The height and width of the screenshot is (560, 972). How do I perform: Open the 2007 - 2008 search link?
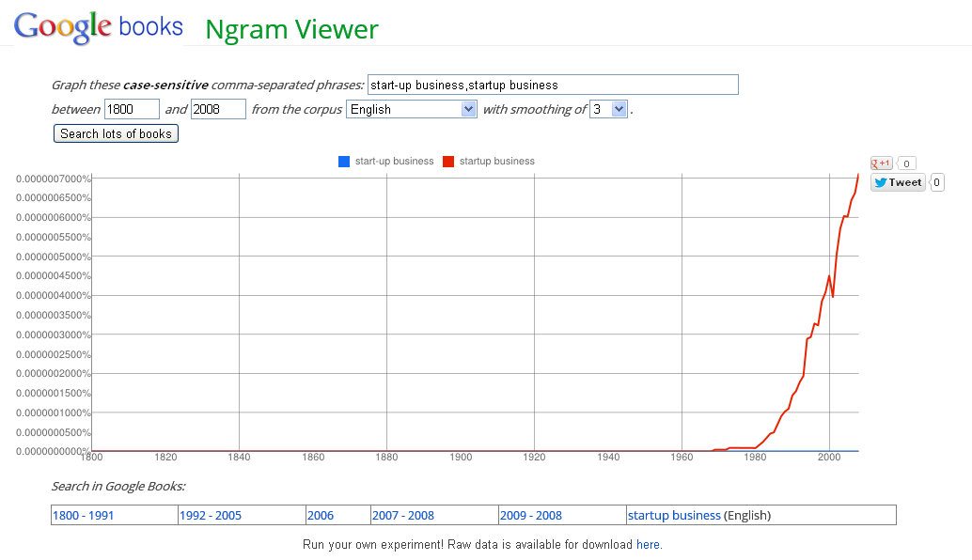pyautogui.click(x=403, y=516)
